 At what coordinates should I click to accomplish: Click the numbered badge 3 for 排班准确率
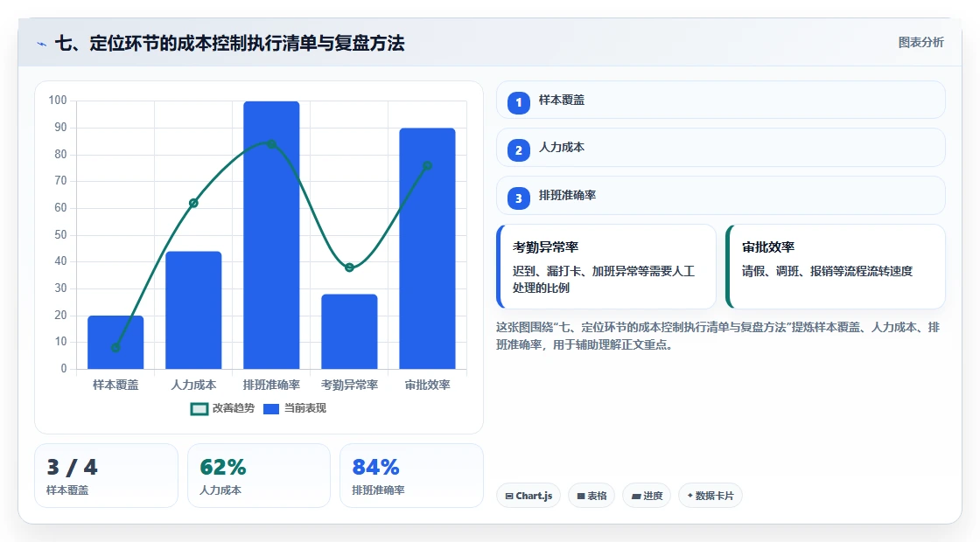tap(518, 198)
